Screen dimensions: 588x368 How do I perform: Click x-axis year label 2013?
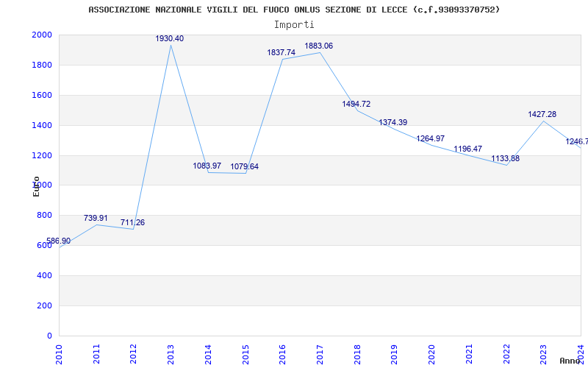171,354
